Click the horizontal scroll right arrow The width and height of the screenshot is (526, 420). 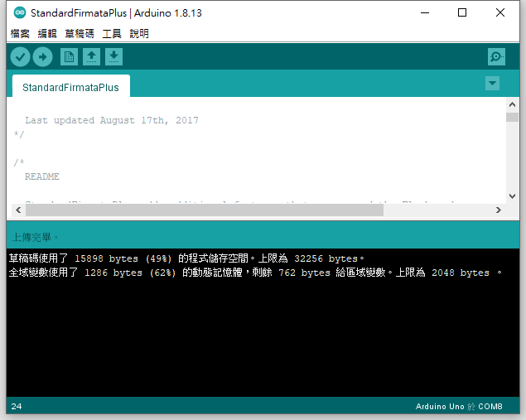tap(499, 210)
